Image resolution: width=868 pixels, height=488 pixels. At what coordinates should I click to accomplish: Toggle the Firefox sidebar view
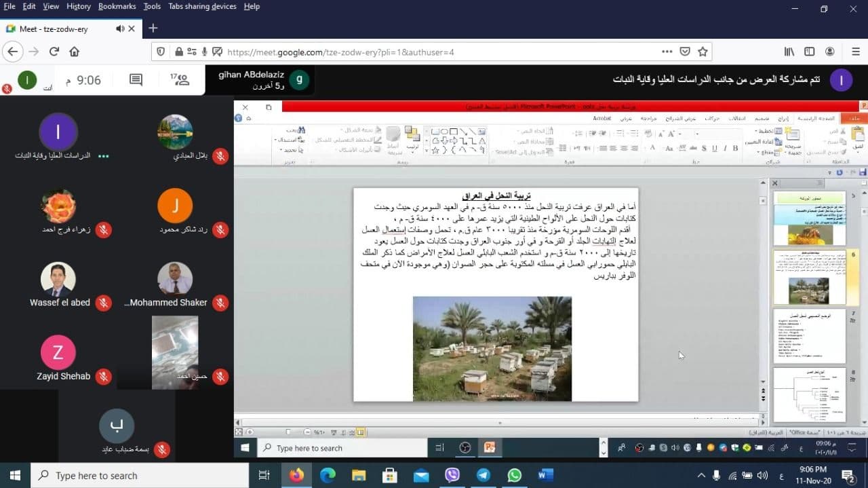[810, 52]
